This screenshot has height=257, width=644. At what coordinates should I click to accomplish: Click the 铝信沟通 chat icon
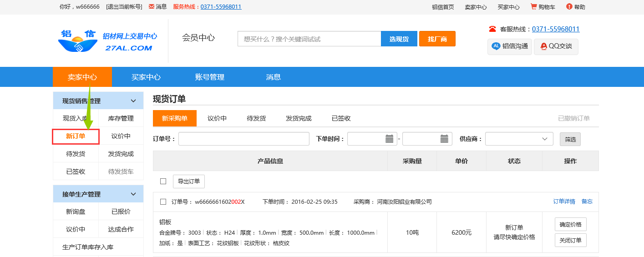pos(496,46)
